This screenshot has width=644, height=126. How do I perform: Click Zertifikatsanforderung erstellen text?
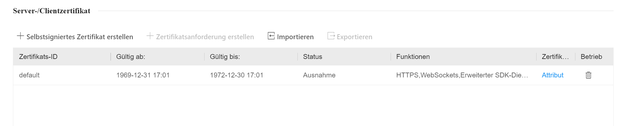point(205,37)
